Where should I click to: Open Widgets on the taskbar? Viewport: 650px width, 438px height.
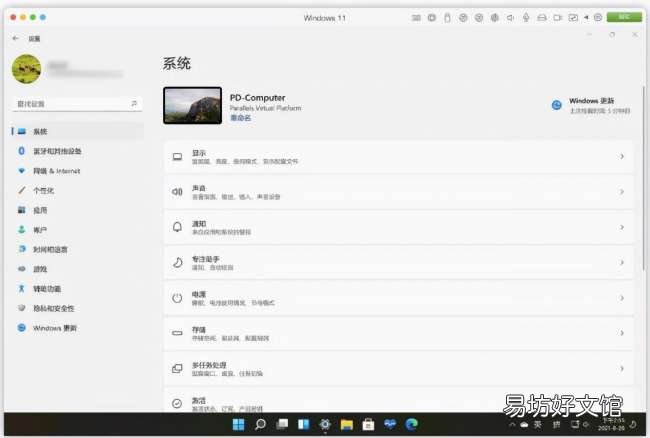(303, 424)
